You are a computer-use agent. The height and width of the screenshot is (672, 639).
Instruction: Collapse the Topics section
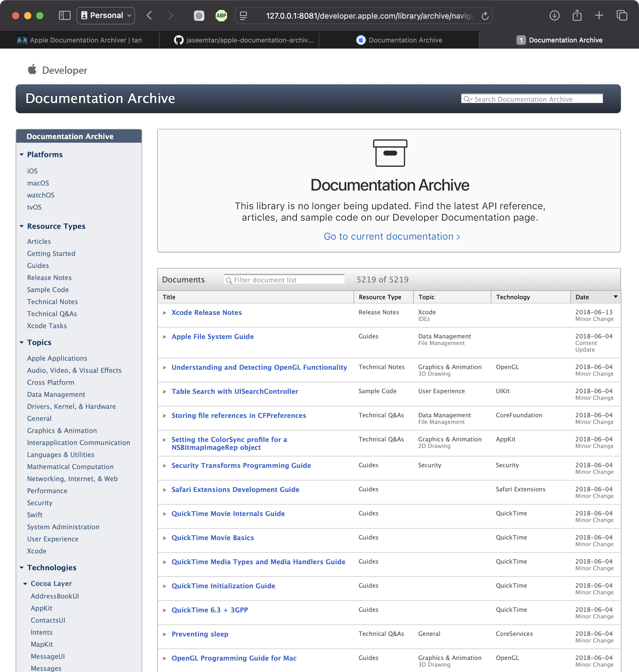tap(21, 342)
